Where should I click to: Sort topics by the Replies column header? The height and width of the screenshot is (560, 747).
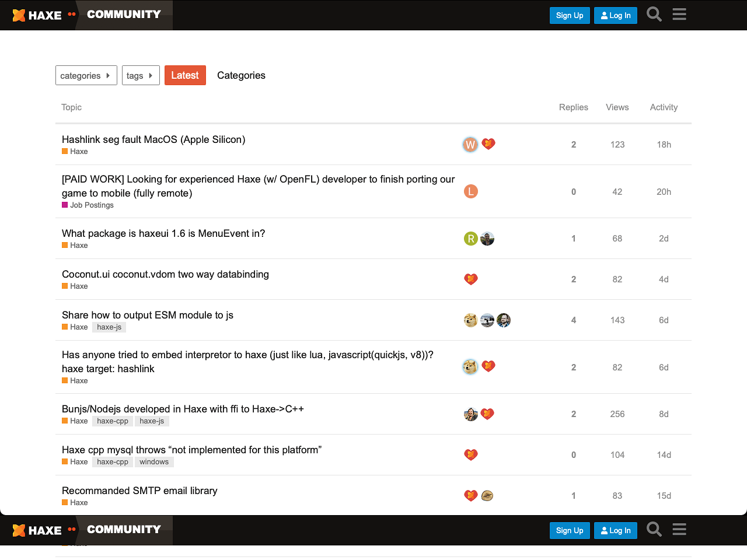pos(573,107)
